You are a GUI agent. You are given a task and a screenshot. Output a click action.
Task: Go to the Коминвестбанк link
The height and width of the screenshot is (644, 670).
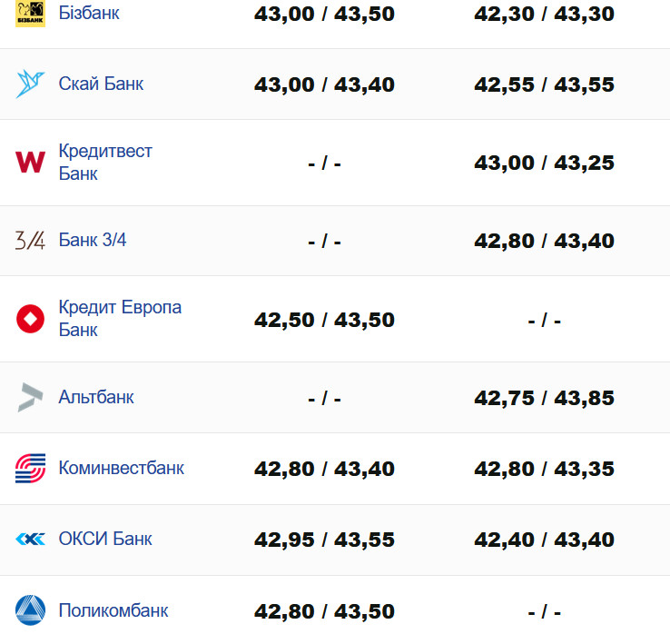(x=121, y=468)
